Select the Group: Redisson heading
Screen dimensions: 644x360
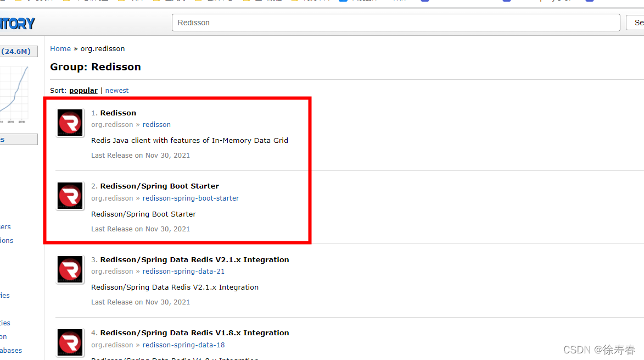point(96,67)
